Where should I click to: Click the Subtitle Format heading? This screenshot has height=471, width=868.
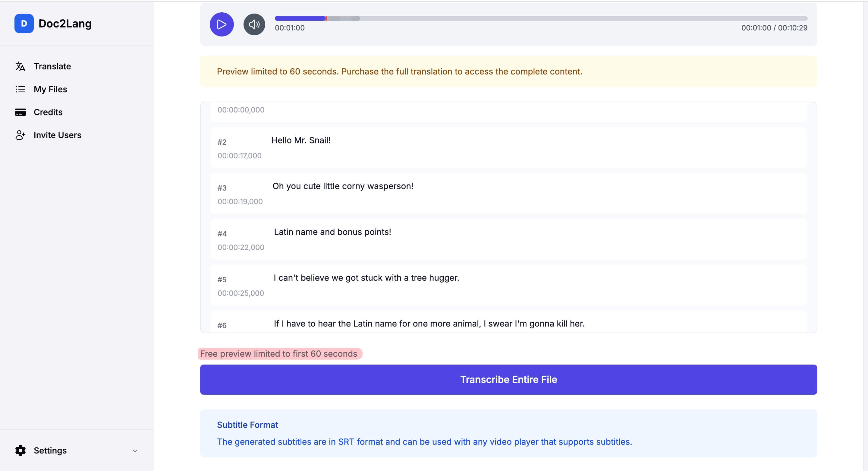[247, 425]
